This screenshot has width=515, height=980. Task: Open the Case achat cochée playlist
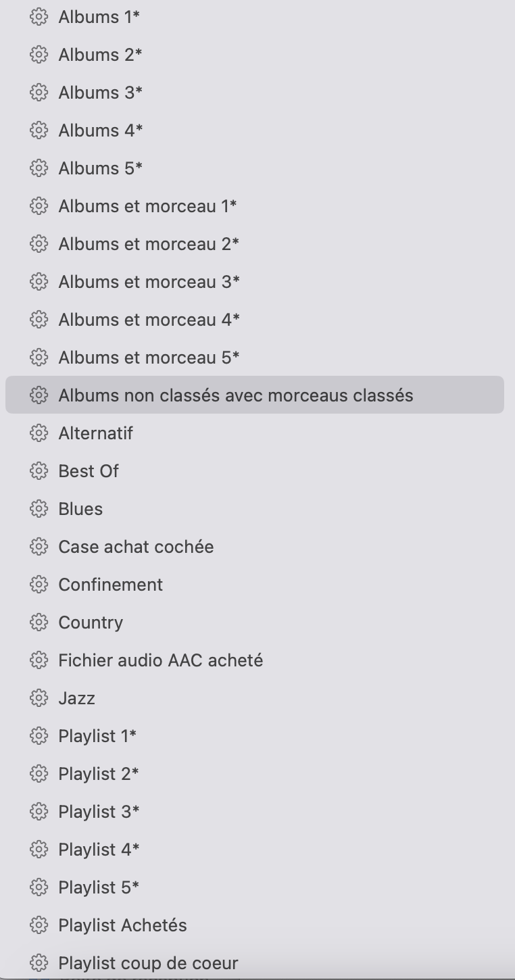click(136, 547)
